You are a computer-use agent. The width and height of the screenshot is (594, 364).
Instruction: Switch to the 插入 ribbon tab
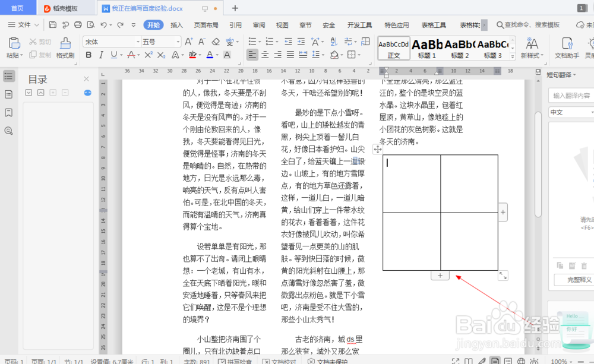coord(176,25)
